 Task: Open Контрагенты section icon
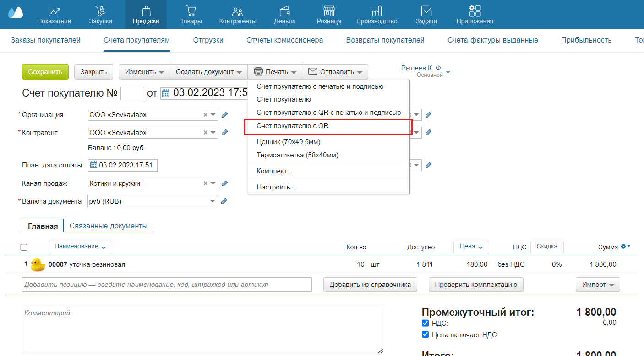click(237, 11)
